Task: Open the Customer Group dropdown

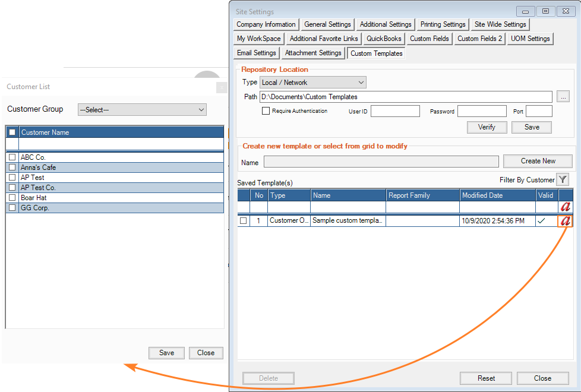Action: (142, 110)
